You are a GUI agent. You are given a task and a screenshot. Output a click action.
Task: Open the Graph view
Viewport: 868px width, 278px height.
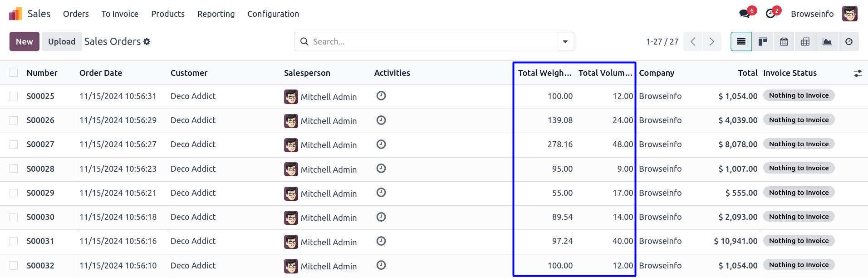click(827, 42)
